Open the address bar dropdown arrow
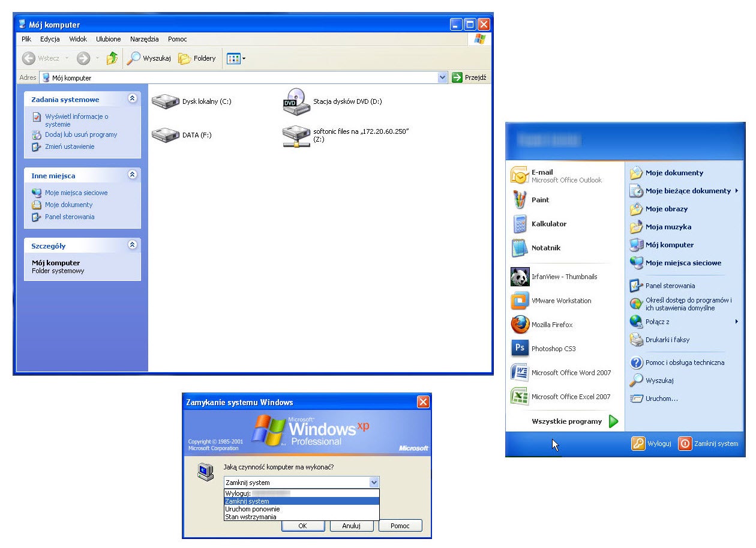The height and width of the screenshot is (548, 756). click(443, 77)
